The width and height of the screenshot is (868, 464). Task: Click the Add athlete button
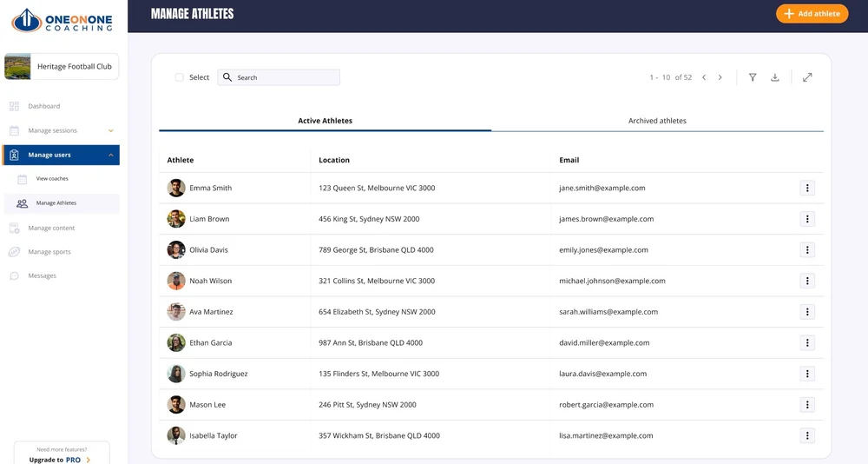tap(812, 14)
